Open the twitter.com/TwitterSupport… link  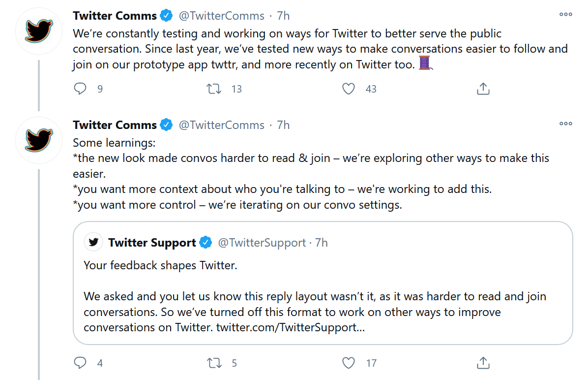tap(290, 327)
